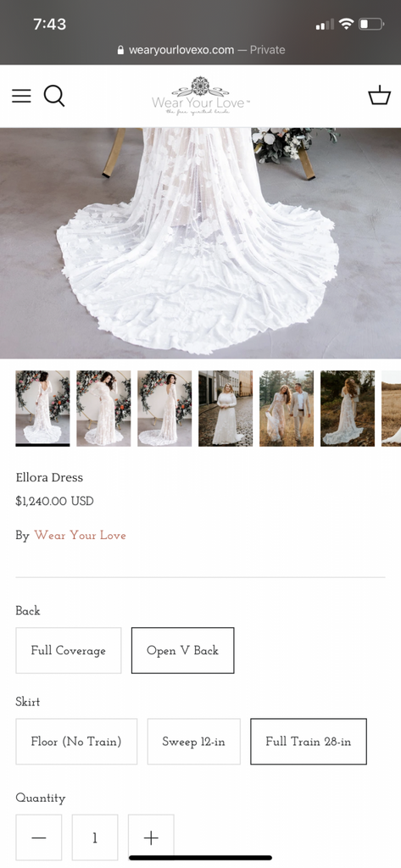401x868 pixels.
Task: View cobblestone street dress thumbnail
Action: [226, 408]
